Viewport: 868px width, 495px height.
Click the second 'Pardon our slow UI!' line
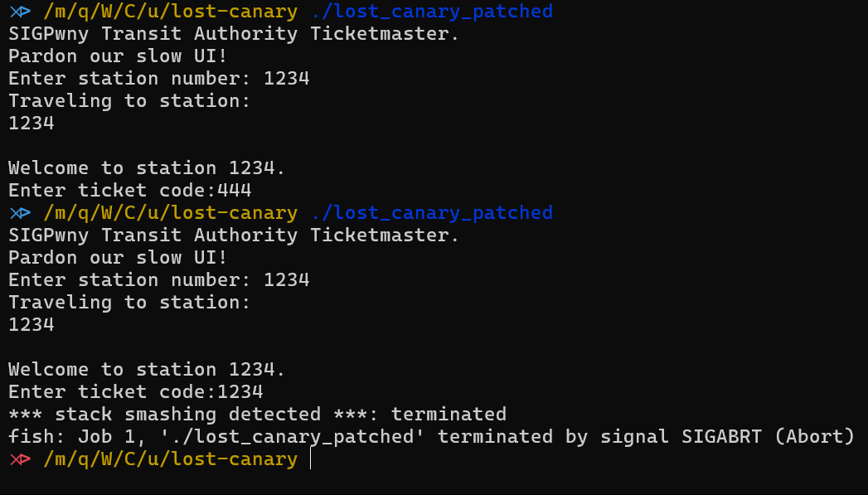[x=118, y=258]
